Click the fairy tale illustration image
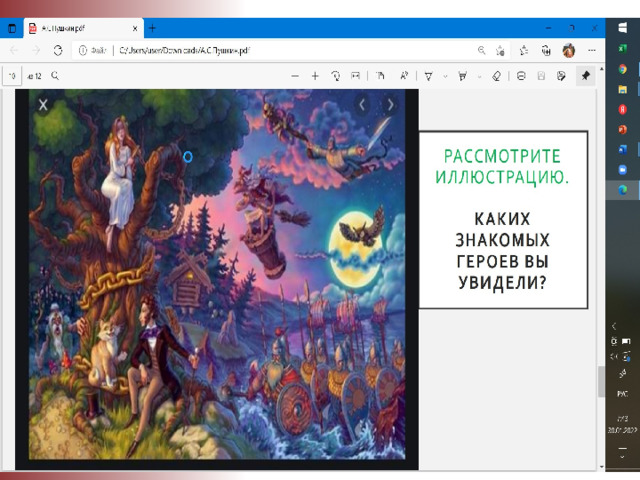Viewport: 640px width, 480px height. click(x=217, y=274)
